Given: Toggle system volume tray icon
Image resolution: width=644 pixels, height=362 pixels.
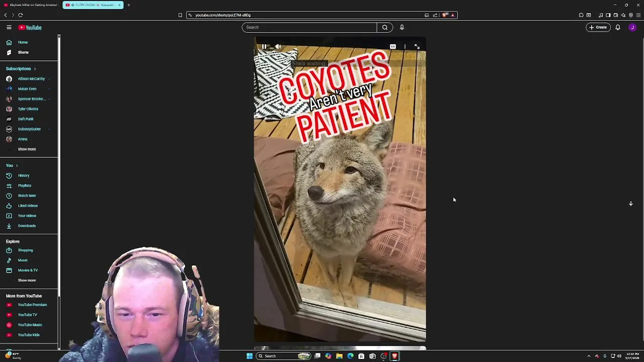Looking at the screenshot, I should (619, 356).
